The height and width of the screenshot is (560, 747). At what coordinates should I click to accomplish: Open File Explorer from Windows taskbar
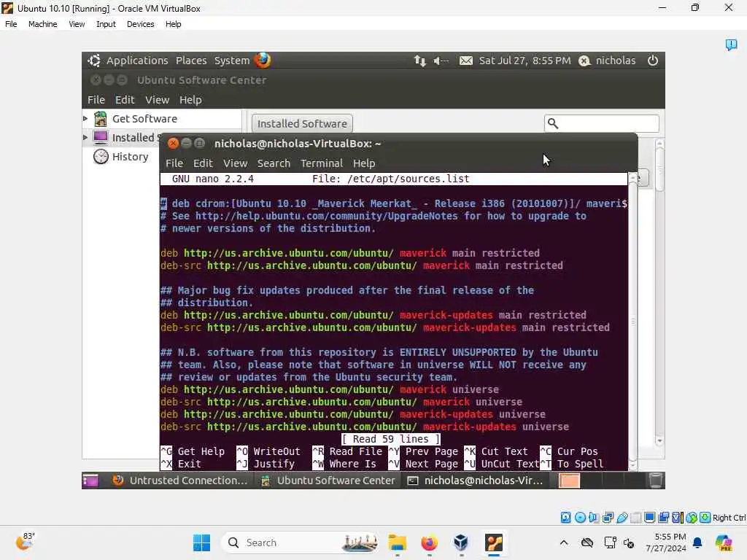tap(397, 542)
